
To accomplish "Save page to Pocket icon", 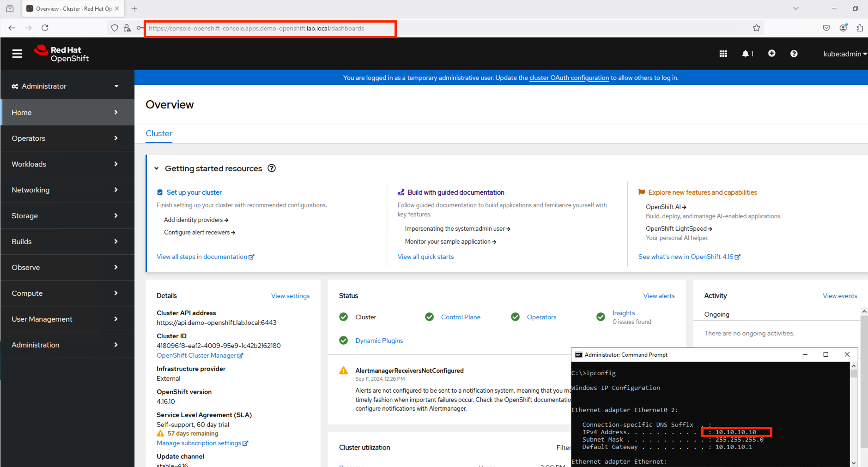I will coord(826,28).
